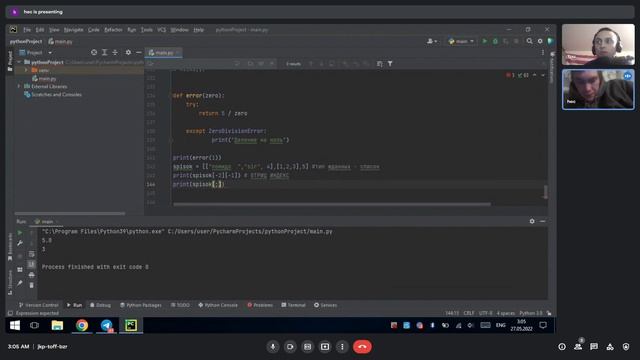Viewport: 640px width, 360px height.
Task: Toggle camera in Meet controls
Action: coord(290,347)
